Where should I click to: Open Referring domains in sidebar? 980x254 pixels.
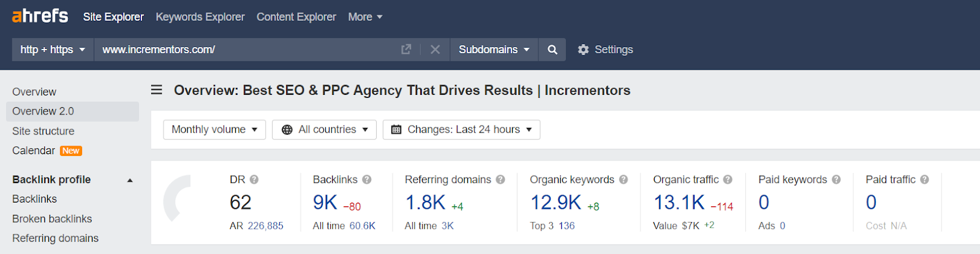[55, 238]
